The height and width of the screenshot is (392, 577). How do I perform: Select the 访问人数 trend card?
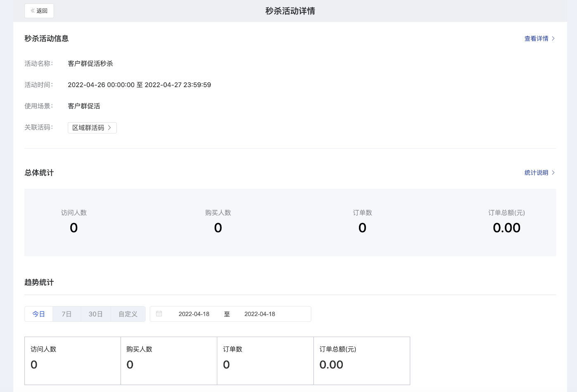click(x=73, y=361)
